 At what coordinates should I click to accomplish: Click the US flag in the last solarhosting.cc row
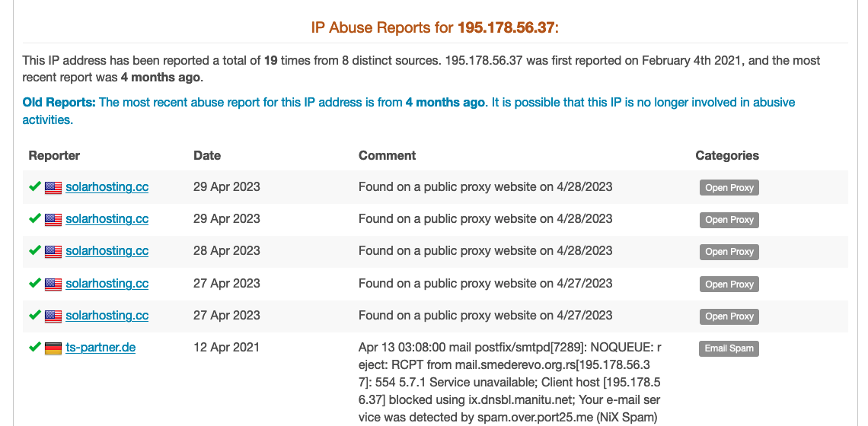pos(53,316)
